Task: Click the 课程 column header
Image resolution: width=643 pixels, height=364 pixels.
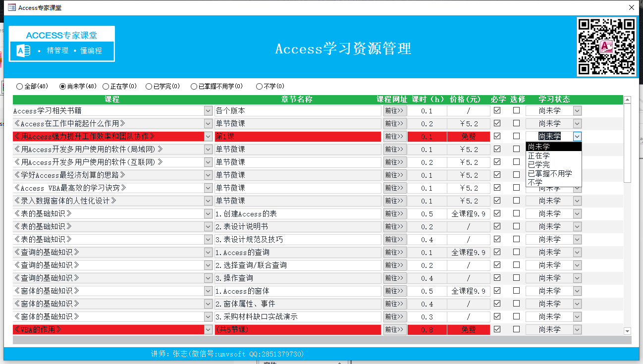Action: click(x=112, y=100)
